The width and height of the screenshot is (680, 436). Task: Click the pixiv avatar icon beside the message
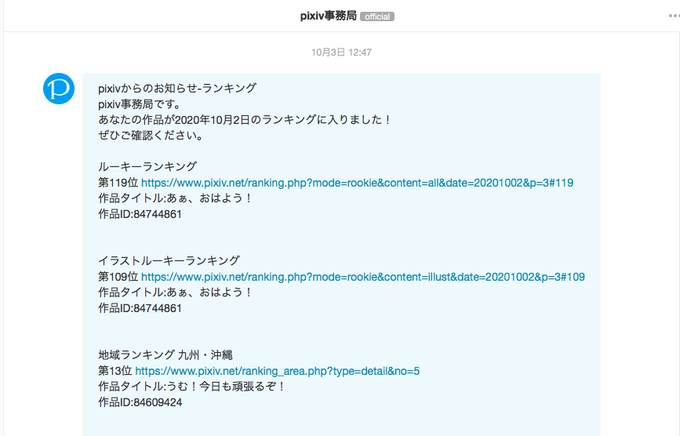click(x=59, y=89)
